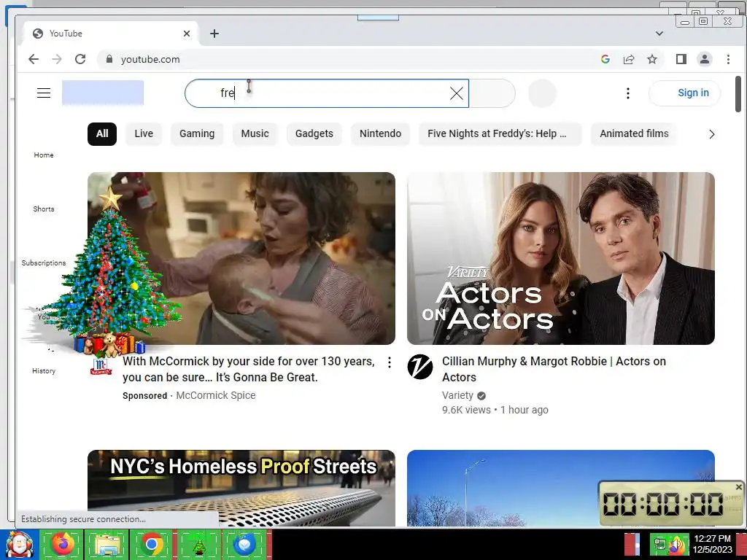Go back using browser back arrow
This screenshot has width=747, height=560.
(x=34, y=59)
